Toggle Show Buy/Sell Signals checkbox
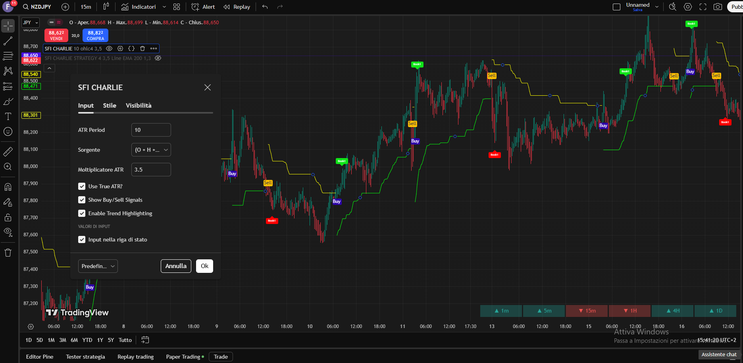The image size is (743, 363). coord(82,200)
